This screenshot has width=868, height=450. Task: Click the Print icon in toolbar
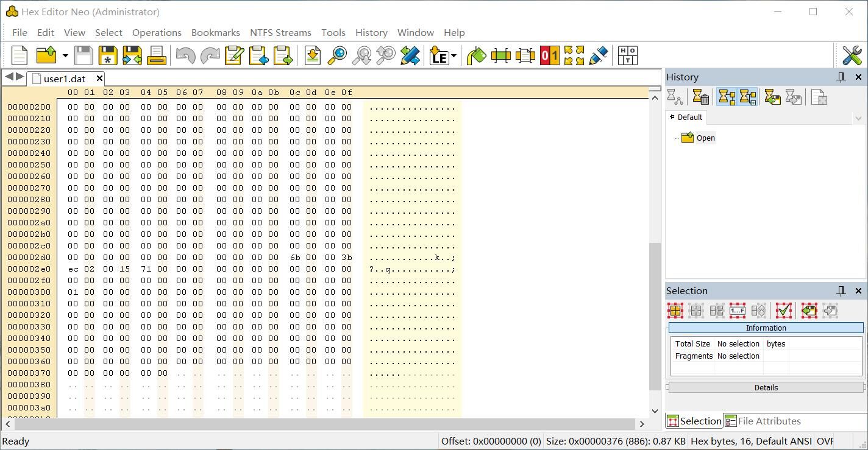coord(157,55)
